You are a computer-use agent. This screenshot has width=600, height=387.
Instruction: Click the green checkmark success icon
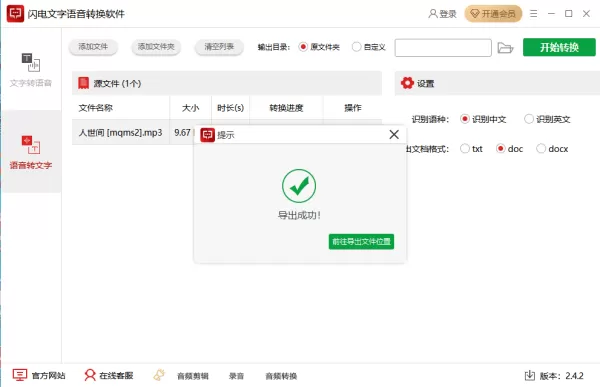click(299, 186)
